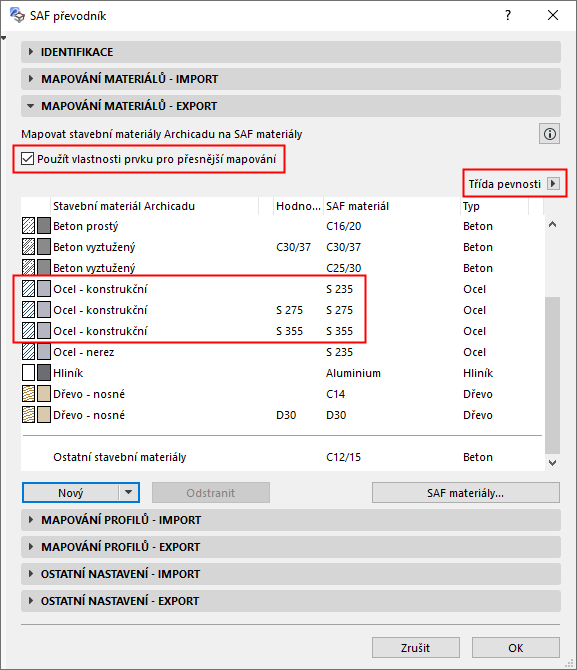Click the info icon beside mapping description
The height and width of the screenshot is (670, 577).
tap(549, 134)
